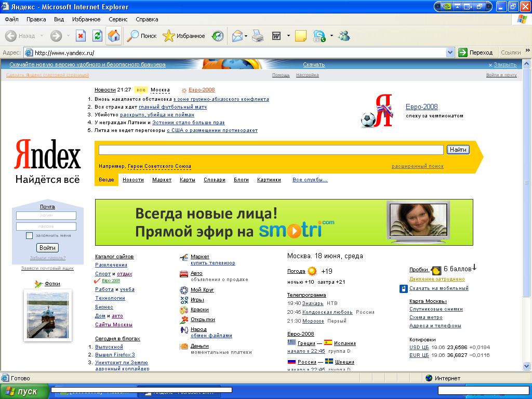Click the Деньги wallet icon

pyautogui.click(x=183, y=347)
